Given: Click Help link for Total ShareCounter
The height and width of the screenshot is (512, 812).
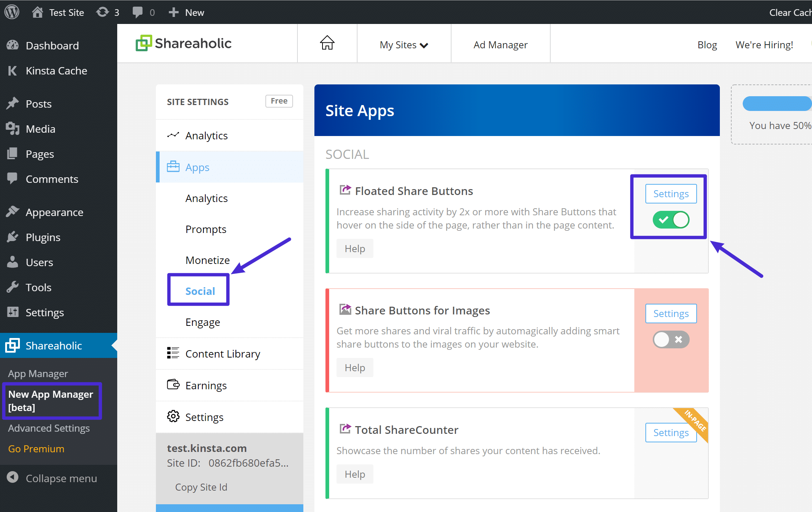Looking at the screenshot, I should tap(355, 474).
